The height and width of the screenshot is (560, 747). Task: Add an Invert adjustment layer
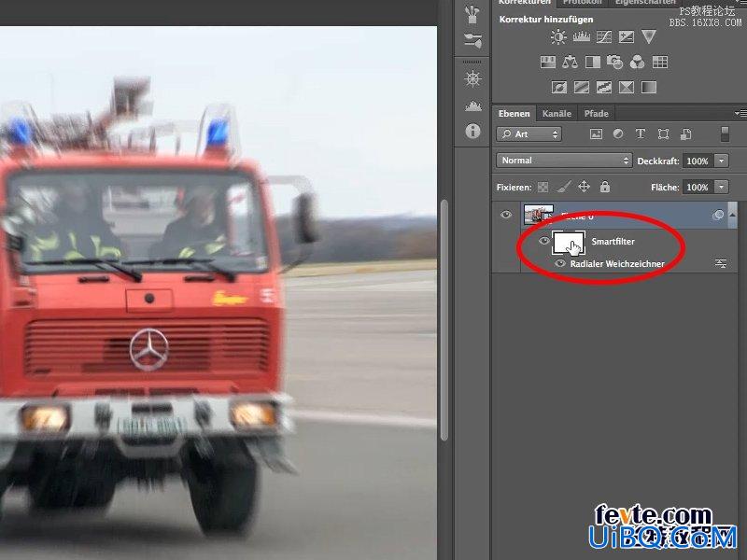point(558,87)
